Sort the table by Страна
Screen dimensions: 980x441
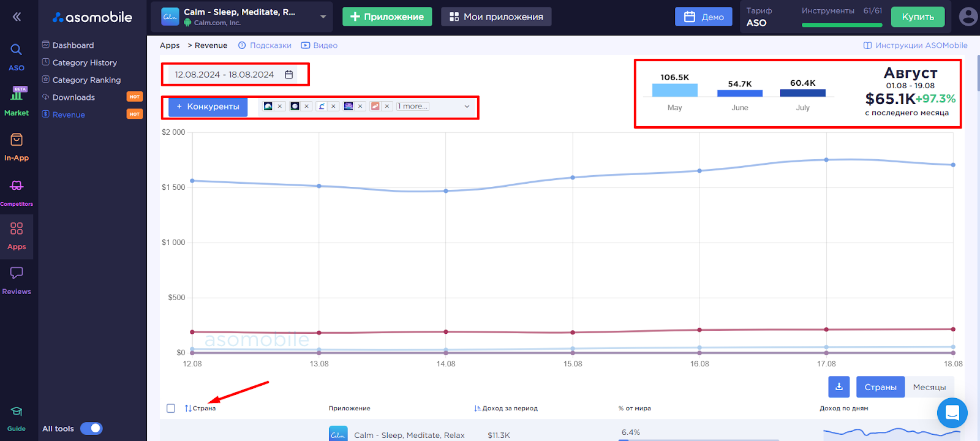tap(200, 409)
